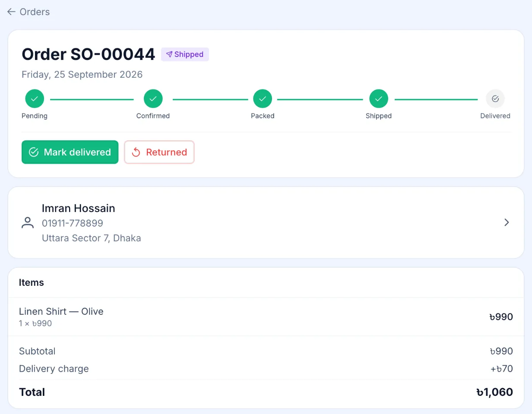The width and height of the screenshot is (532, 414).
Task: Click the Order SO-00044 heading
Action: (89, 54)
